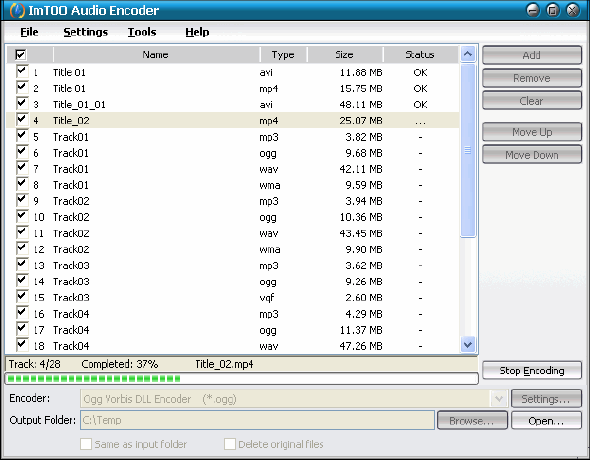Click size 42.11 MB cell
This screenshot has width=590, height=460.
[361, 169]
